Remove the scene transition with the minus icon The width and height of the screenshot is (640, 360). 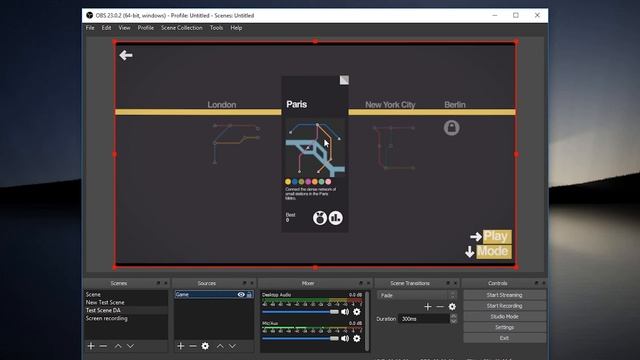(440, 307)
